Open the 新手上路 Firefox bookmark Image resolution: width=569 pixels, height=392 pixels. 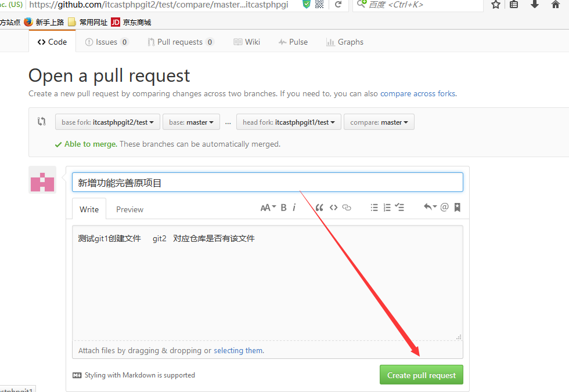(x=44, y=22)
